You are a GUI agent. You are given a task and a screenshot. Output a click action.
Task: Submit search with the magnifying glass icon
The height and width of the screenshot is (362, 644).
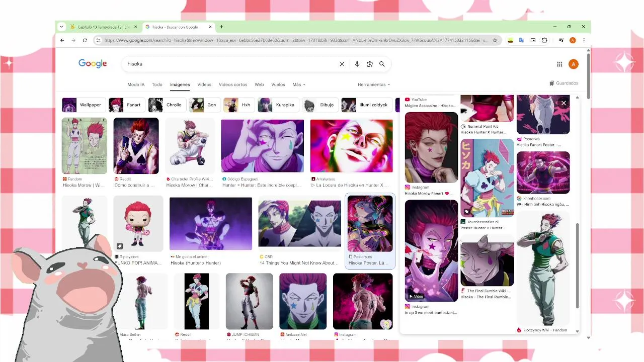(382, 64)
